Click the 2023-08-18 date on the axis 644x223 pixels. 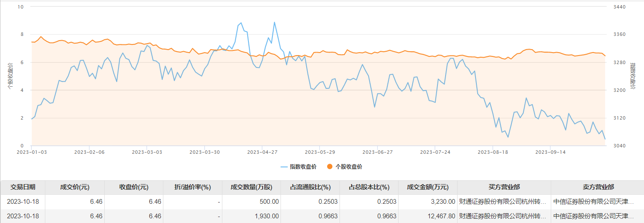pyautogui.click(x=492, y=152)
